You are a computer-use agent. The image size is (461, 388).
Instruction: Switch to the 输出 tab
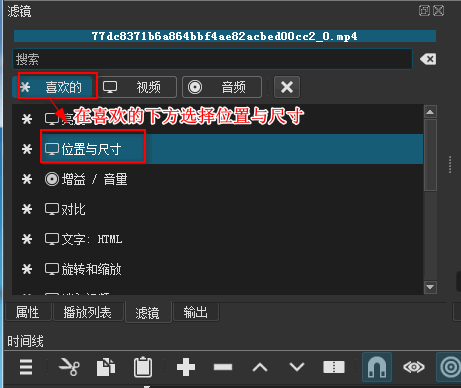point(196,312)
